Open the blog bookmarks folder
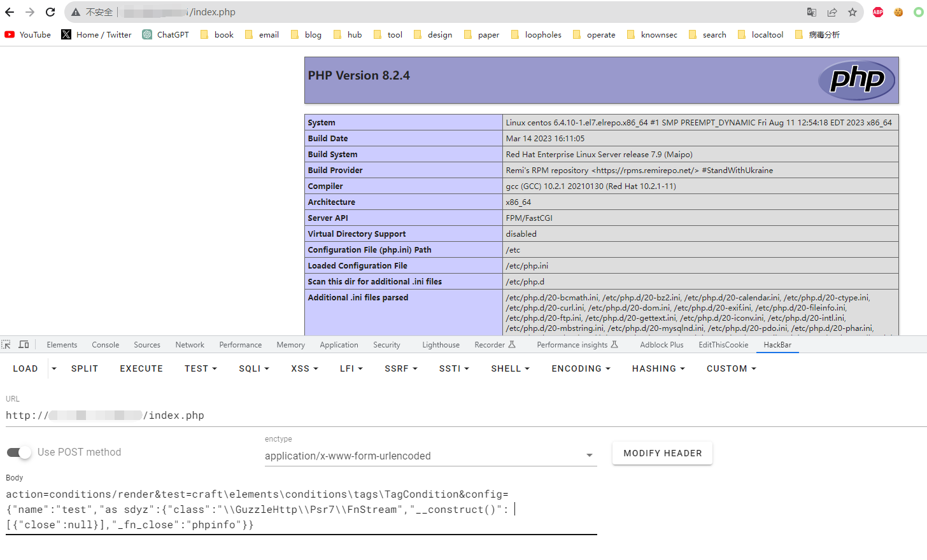Viewport: 927px width, 560px height. pos(306,35)
